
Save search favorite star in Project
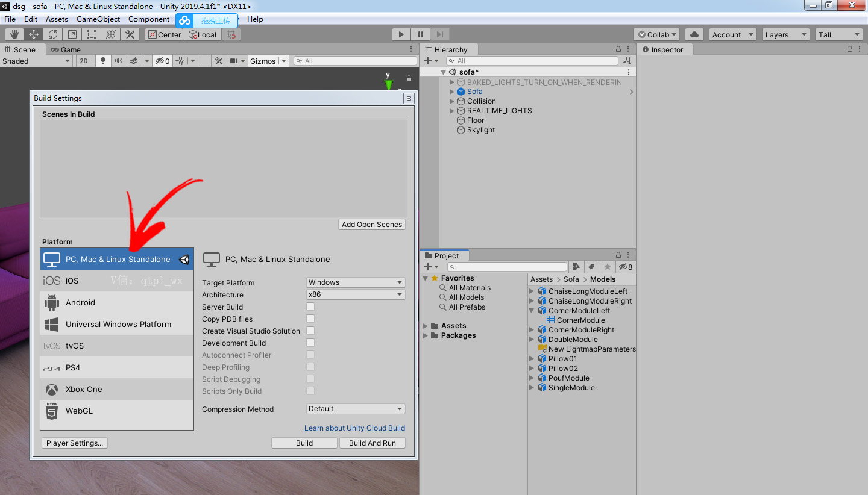[x=608, y=267]
